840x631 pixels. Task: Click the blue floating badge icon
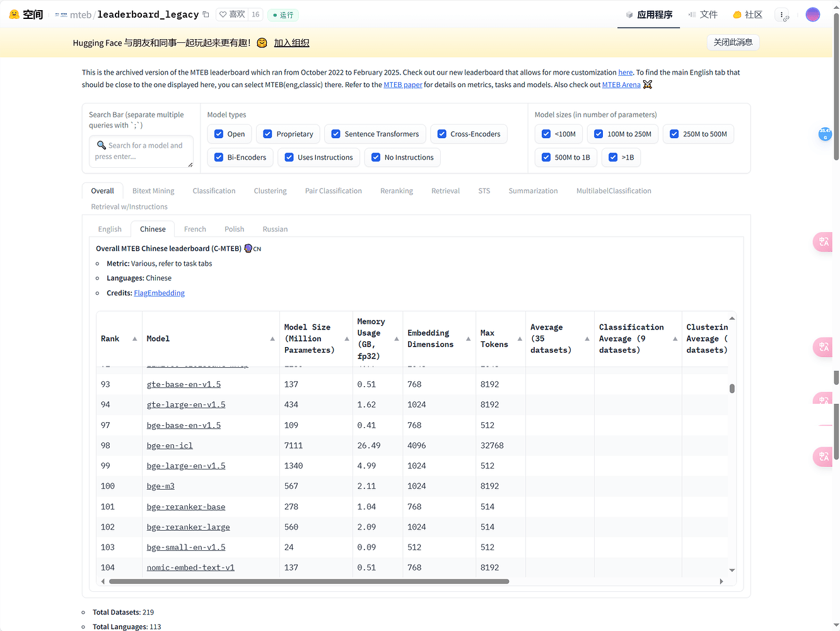pyautogui.click(x=825, y=134)
